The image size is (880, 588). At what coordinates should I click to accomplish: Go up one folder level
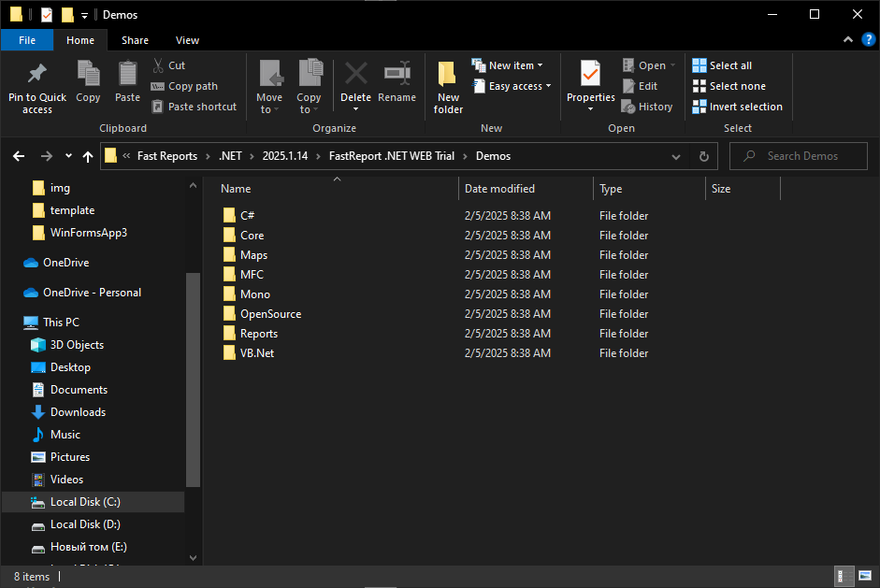(x=88, y=156)
